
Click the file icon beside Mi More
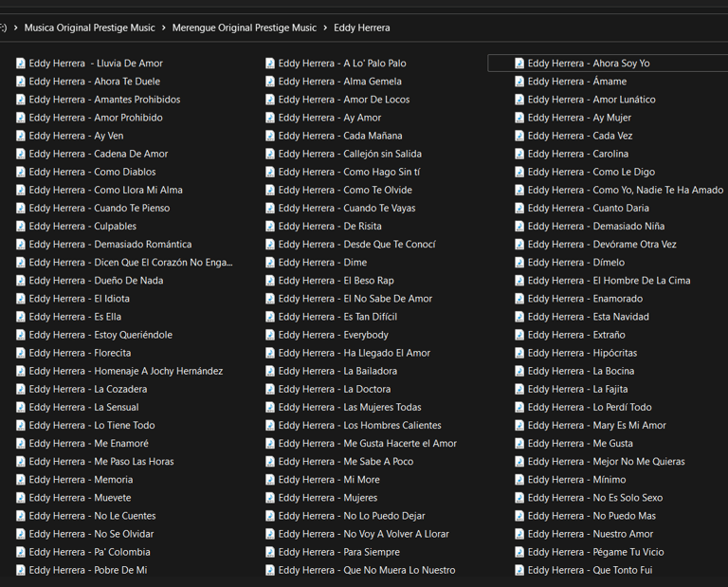270,480
